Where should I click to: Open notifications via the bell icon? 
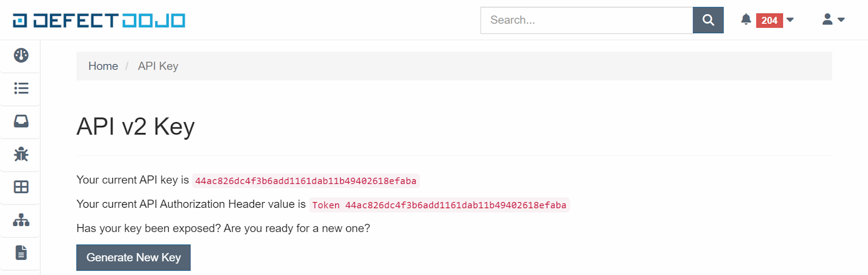tap(746, 20)
